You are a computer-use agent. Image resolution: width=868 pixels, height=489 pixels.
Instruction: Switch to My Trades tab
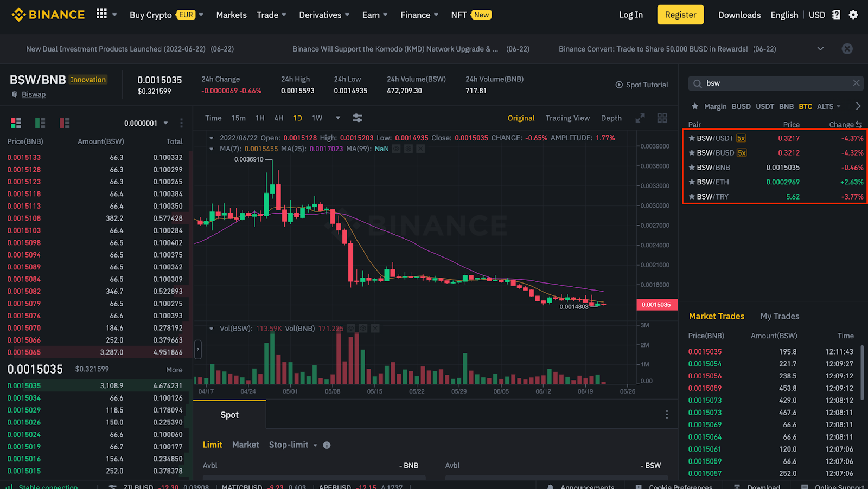point(780,316)
